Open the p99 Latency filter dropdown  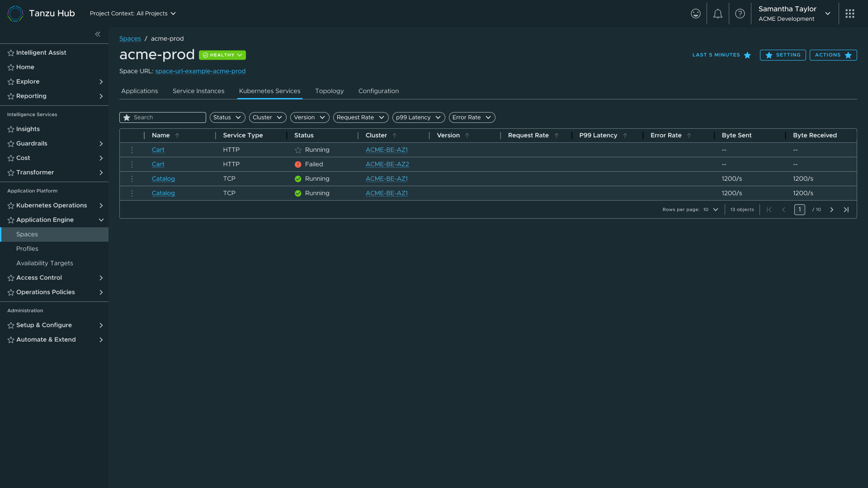419,117
